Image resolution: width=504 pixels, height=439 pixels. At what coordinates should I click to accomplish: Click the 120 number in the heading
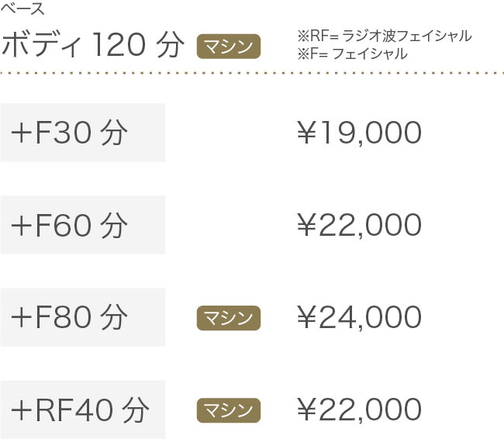[x=119, y=45]
